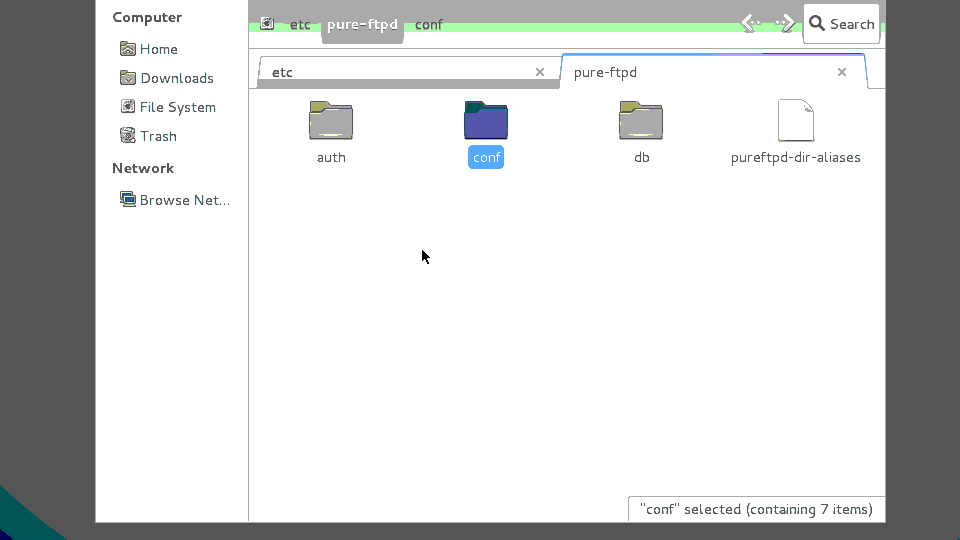Select the conf folder icon
This screenshot has height=540, width=960.
(x=486, y=121)
